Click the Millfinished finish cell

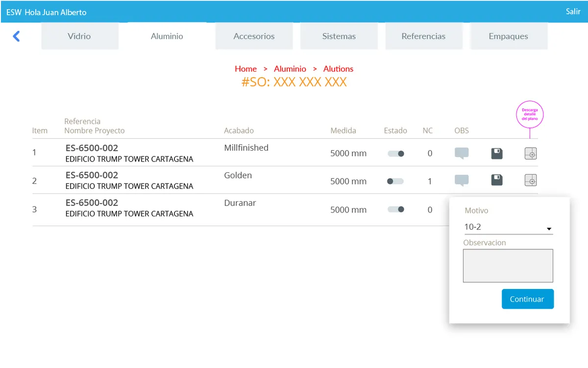tap(246, 148)
